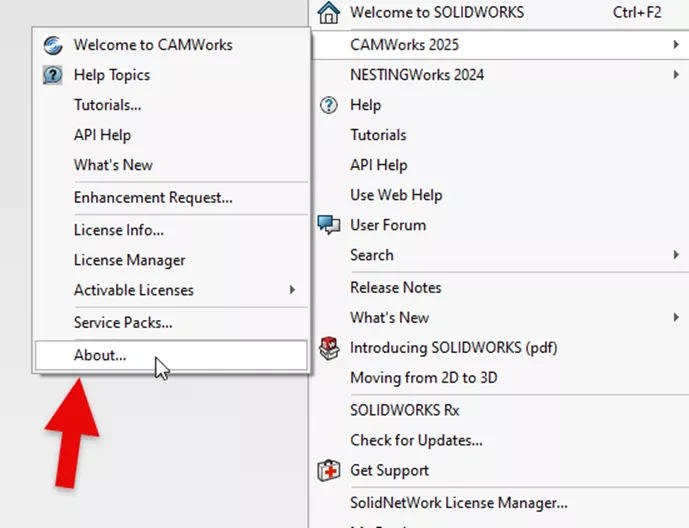Select Help Topics menu entry
Image resolution: width=689 pixels, height=528 pixels.
(171, 75)
